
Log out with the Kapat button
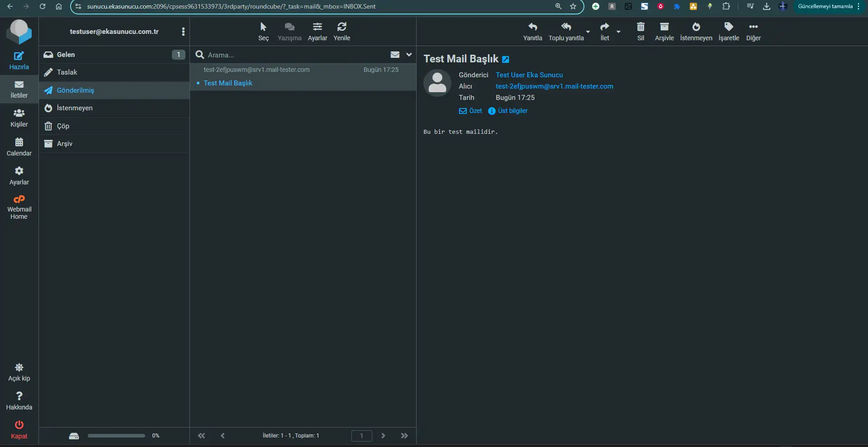coord(19,430)
